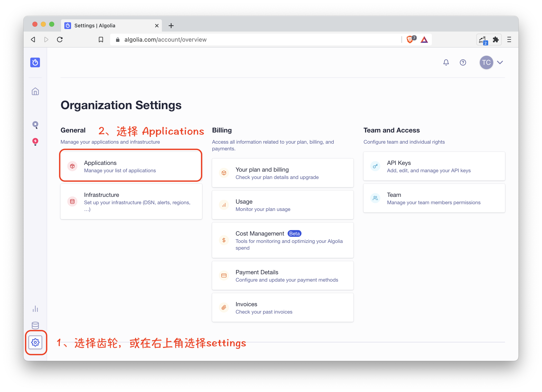Screen dimensions: 542x392
Task: Open the Search section from the sidebar
Action: 35,125
